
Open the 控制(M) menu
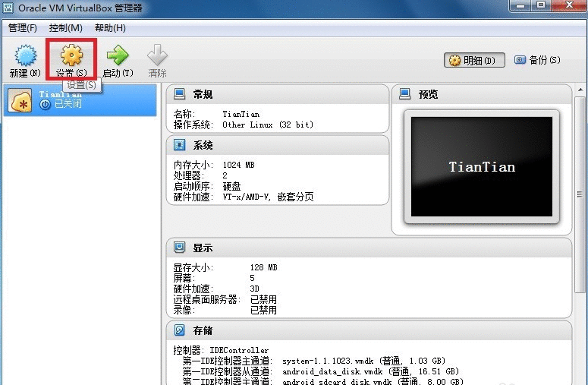point(65,28)
